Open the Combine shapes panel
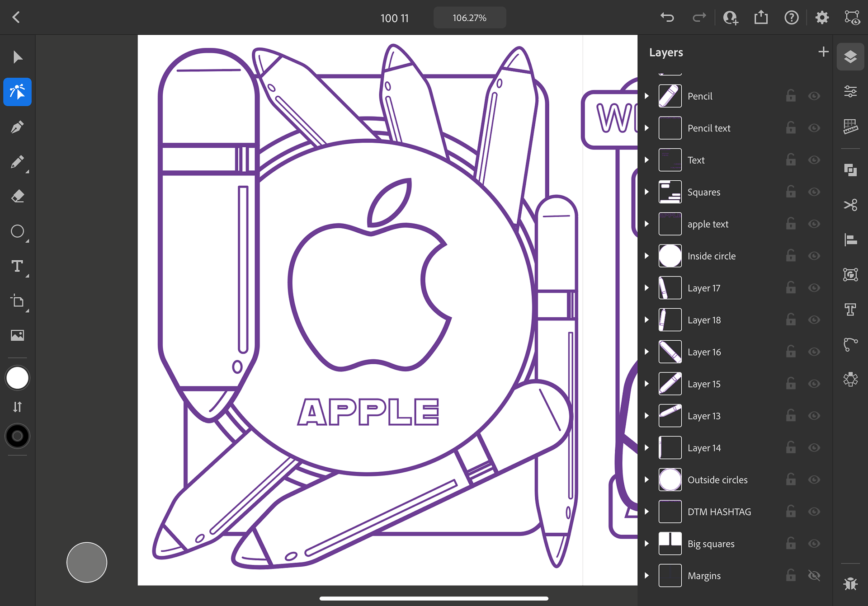 click(x=850, y=170)
